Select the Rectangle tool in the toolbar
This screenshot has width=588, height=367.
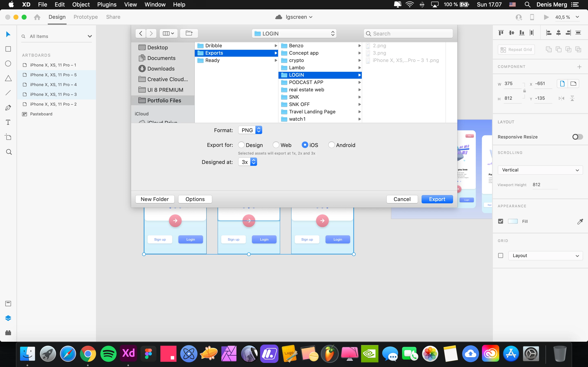[8, 49]
